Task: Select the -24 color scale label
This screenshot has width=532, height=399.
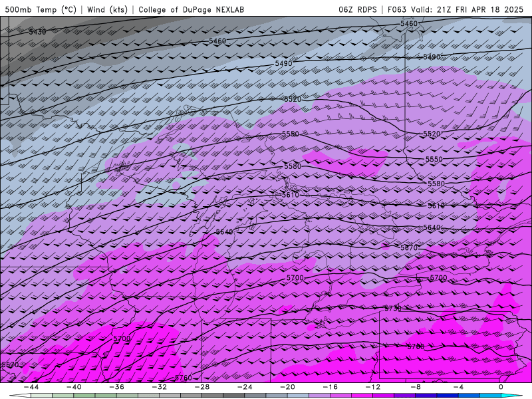Action: click(245, 387)
